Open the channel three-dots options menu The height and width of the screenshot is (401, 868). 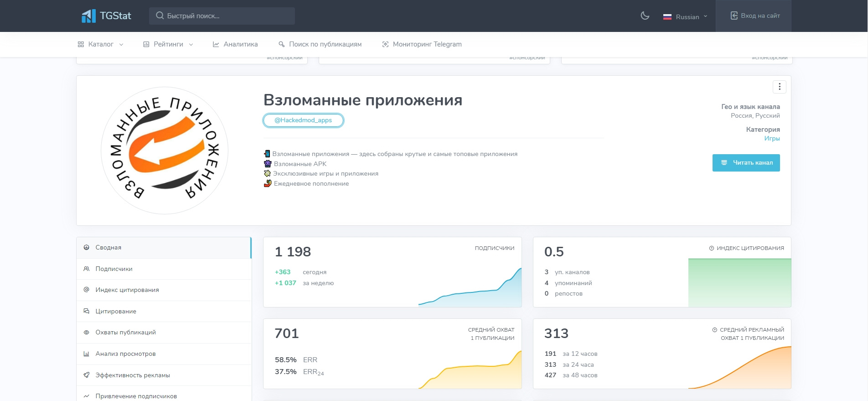[x=780, y=87]
